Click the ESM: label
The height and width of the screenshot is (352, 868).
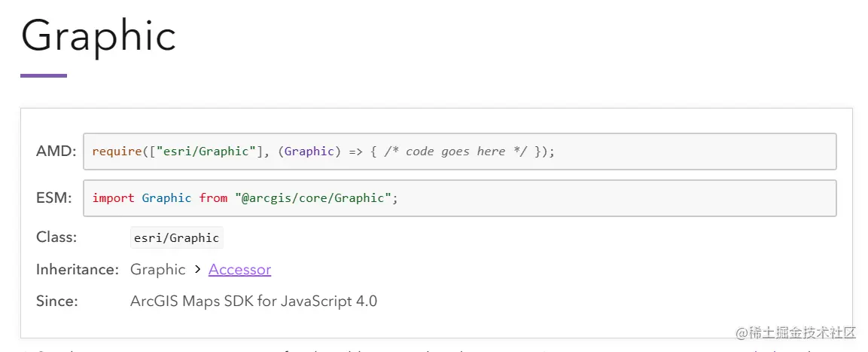point(54,198)
